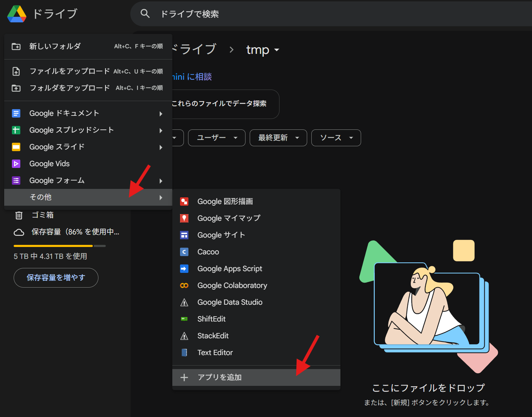Click the Google Docs icon in the menu

16,113
